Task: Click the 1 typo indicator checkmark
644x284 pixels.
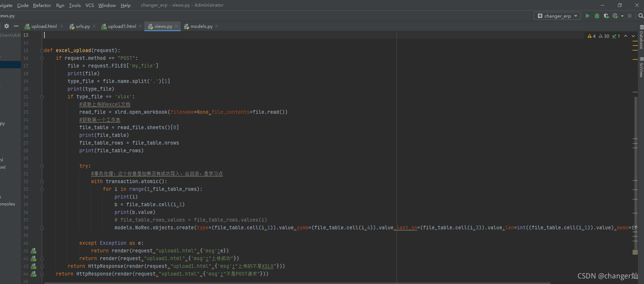Action: tap(616, 36)
